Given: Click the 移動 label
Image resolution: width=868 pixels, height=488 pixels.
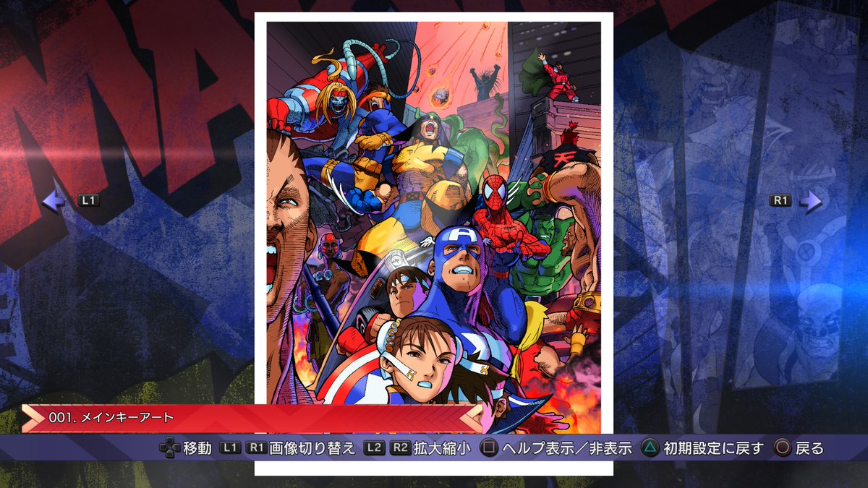Looking at the screenshot, I should tap(197, 448).
